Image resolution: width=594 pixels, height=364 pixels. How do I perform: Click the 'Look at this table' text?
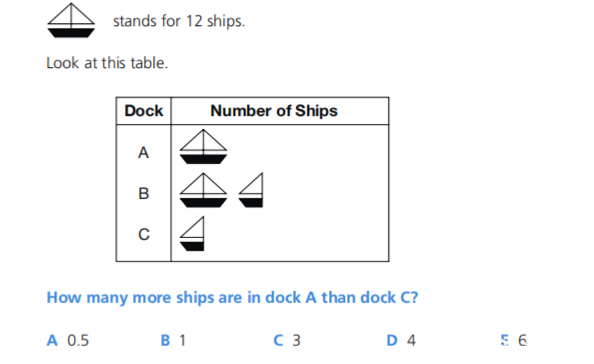pos(107,63)
